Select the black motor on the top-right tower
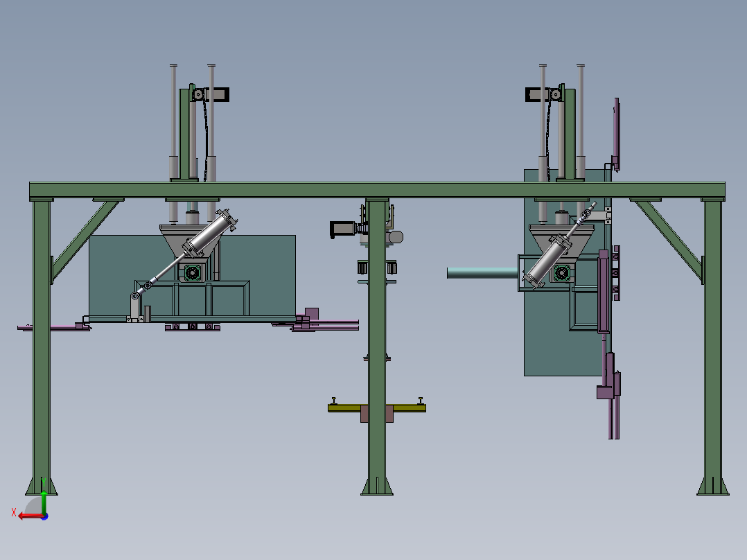Image resolution: width=747 pixels, height=560 pixels. tap(538, 94)
